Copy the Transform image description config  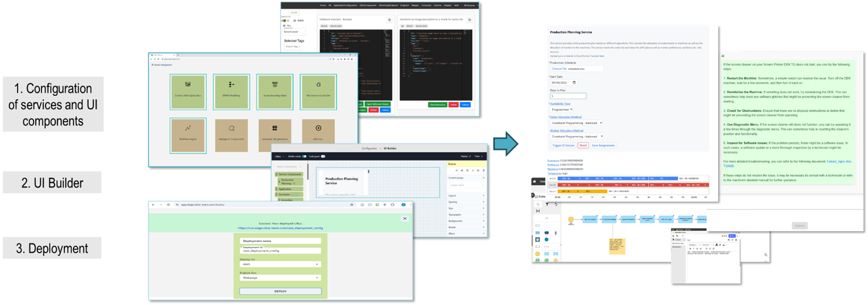click(470, 20)
